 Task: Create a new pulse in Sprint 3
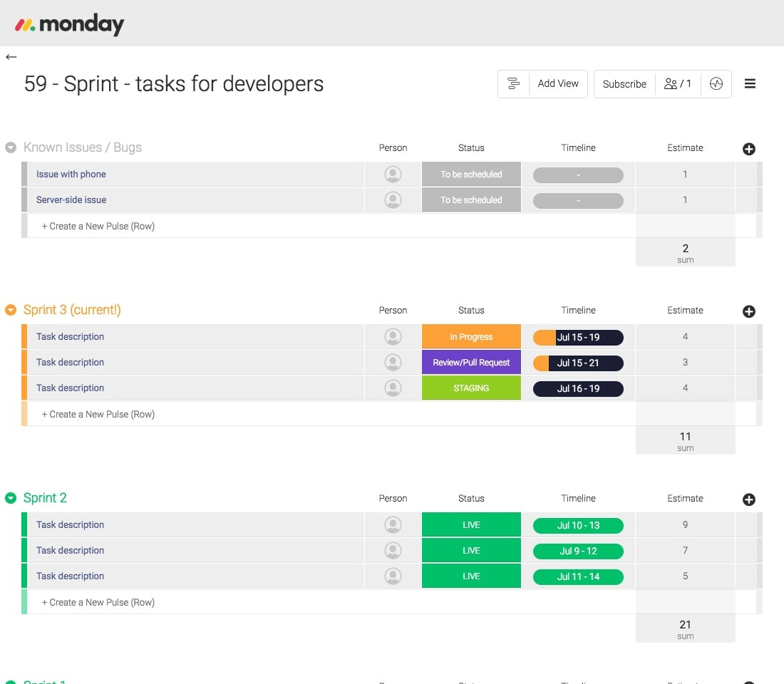[98, 414]
